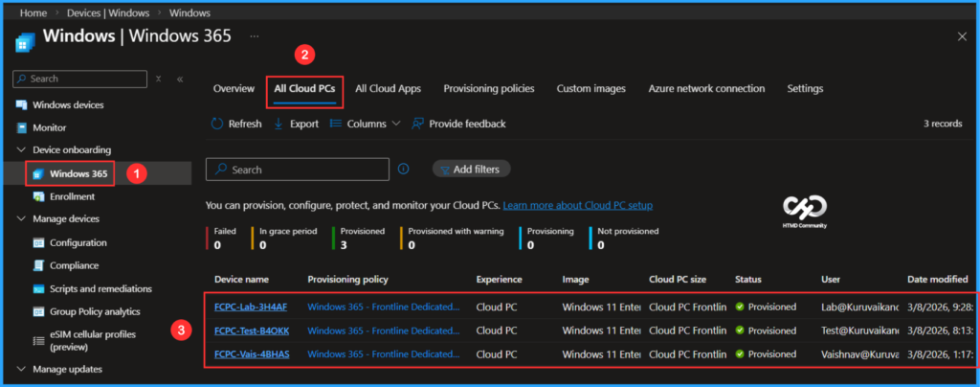The image size is (980, 387).
Task: Click the Windows breadcrumb item
Action: click(189, 12)
